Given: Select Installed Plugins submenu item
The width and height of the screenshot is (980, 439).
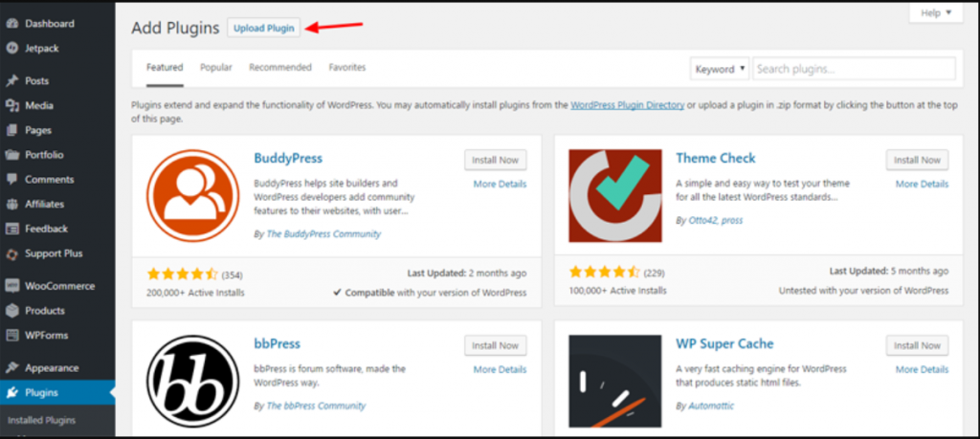Looking at the screenshot, I should tap(41, 420).
